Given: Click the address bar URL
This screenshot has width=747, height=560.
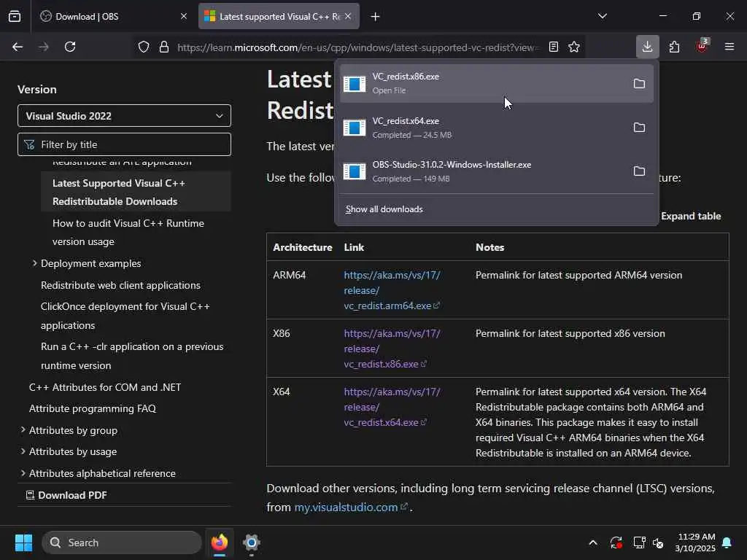Looking at the screenshot, I should pos(357,47).
